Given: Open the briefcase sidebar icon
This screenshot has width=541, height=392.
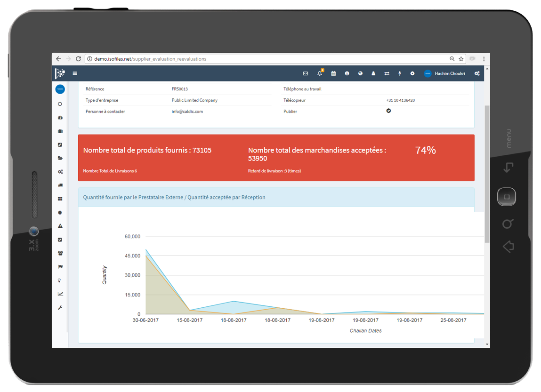Looking at the screenshot, I should point(60,131).
